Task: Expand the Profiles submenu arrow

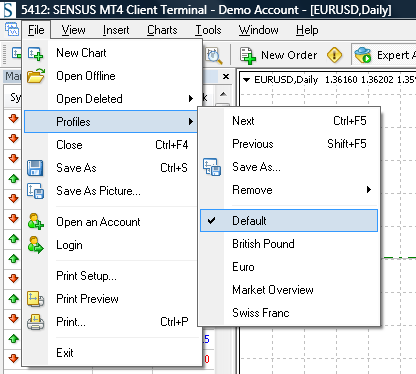Action: pos(190,122)
